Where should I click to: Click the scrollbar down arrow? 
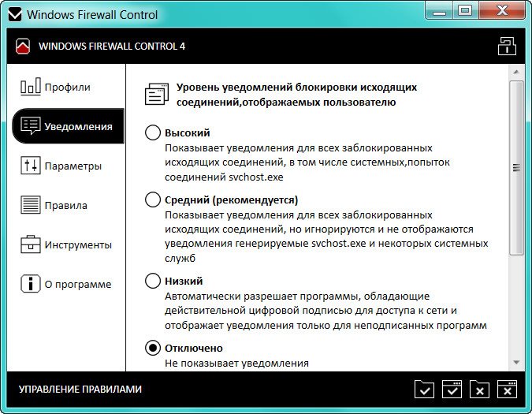(517, 362)
